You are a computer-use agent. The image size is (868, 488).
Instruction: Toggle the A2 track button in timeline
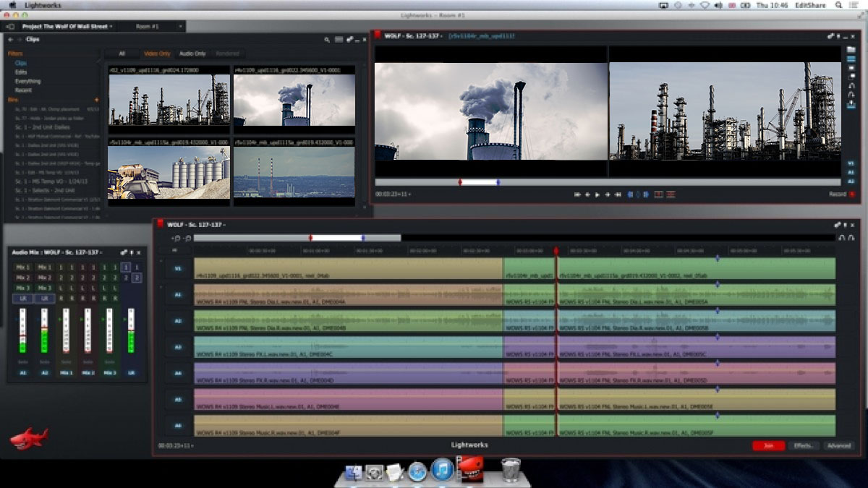tap(177, 320)
